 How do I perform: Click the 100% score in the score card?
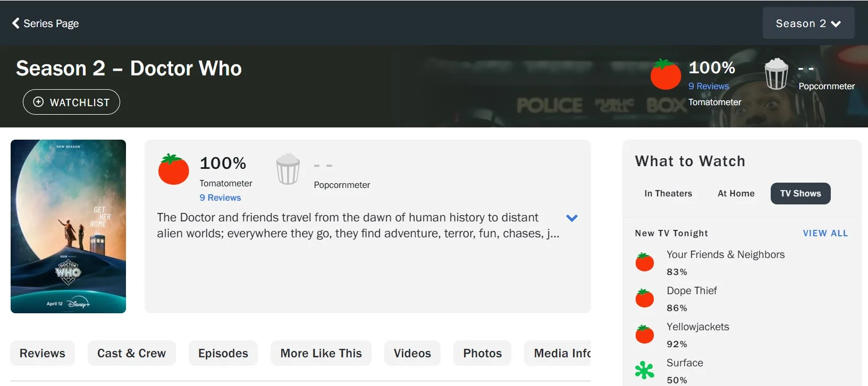tap(223, 163)
